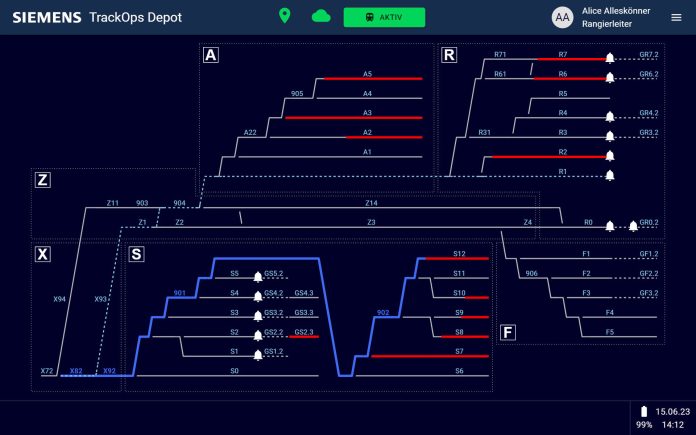The width and height of the screenshot is (696, 435).
Task: Click the green cloud status icon
Action: coord(321,16)
